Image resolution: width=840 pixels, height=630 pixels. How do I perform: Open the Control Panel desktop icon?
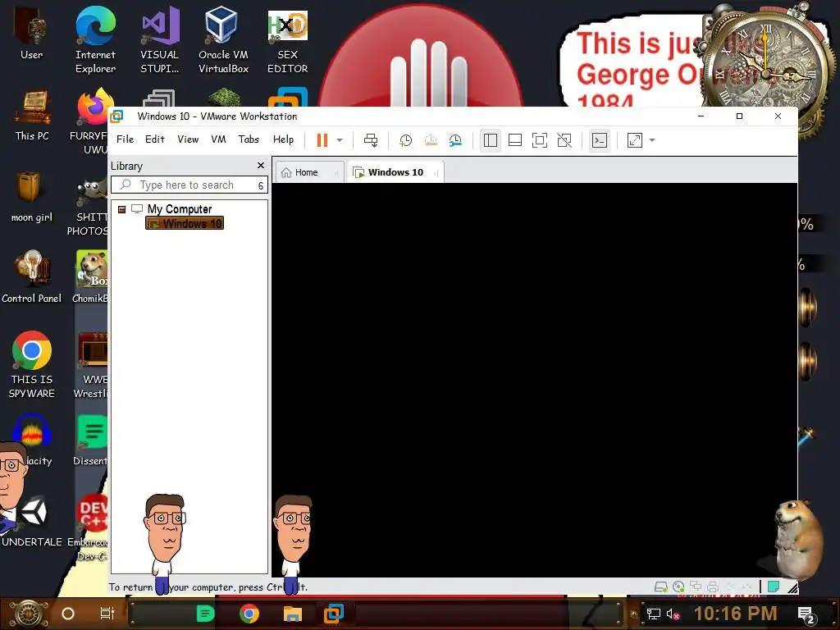pos(32,277)
